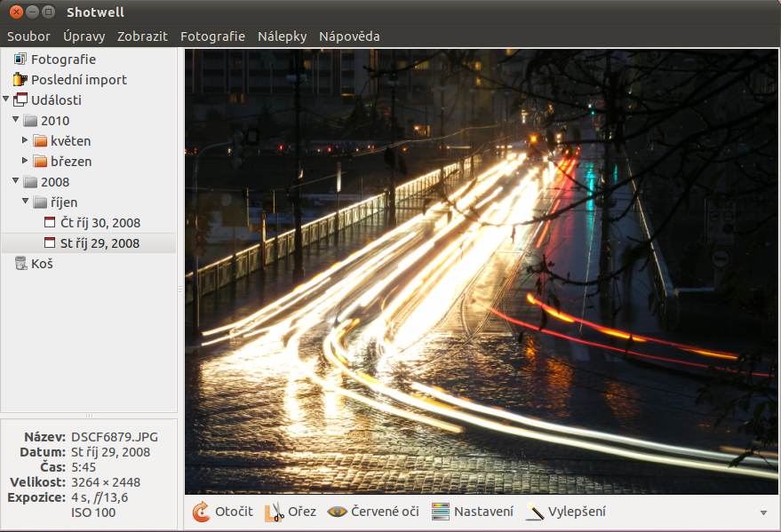Click the calendar icon for Čt říj 30, 2008
This screenshot has width=781, height=532.
pos(49,222)
